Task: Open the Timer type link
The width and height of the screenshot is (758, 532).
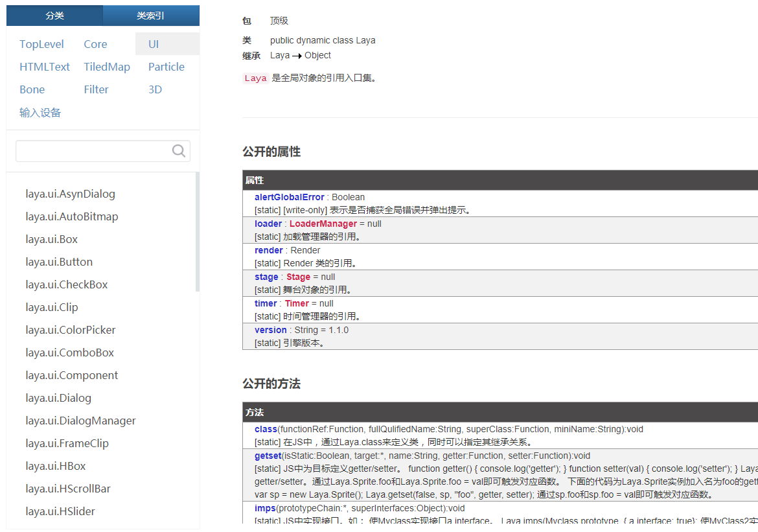Action: pos(297,304)
